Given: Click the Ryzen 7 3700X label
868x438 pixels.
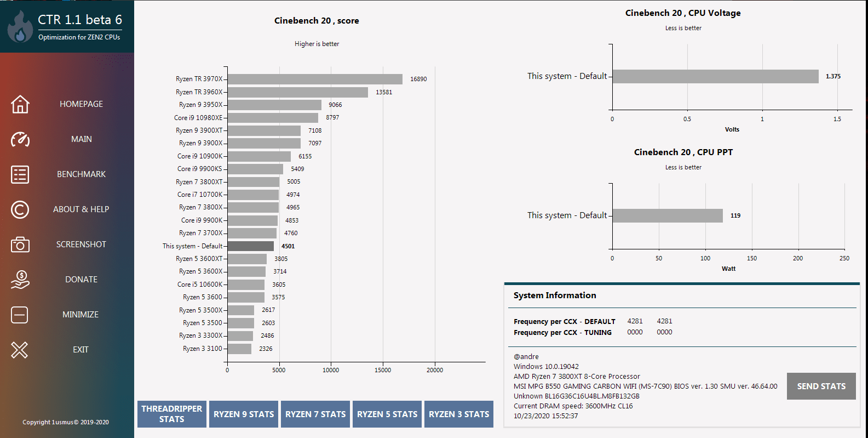Looking at the screenshot, I should [x=200, y=233].
